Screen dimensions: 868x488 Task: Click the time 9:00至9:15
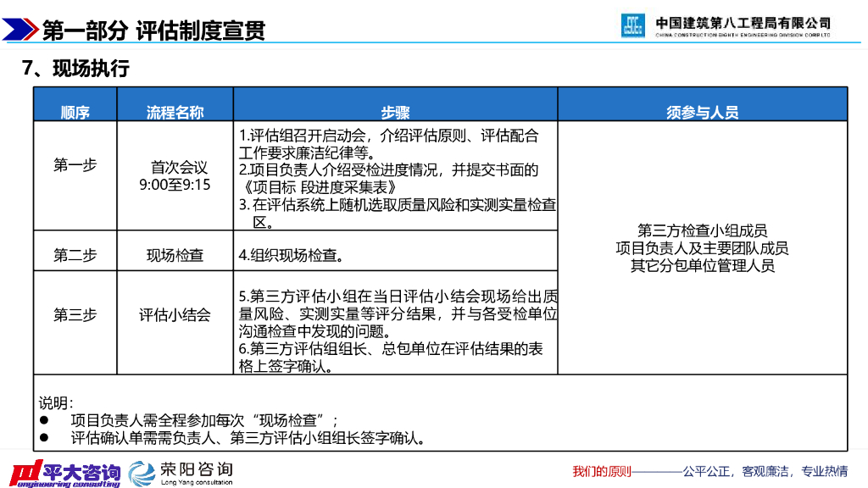click(x=175, y=185)
